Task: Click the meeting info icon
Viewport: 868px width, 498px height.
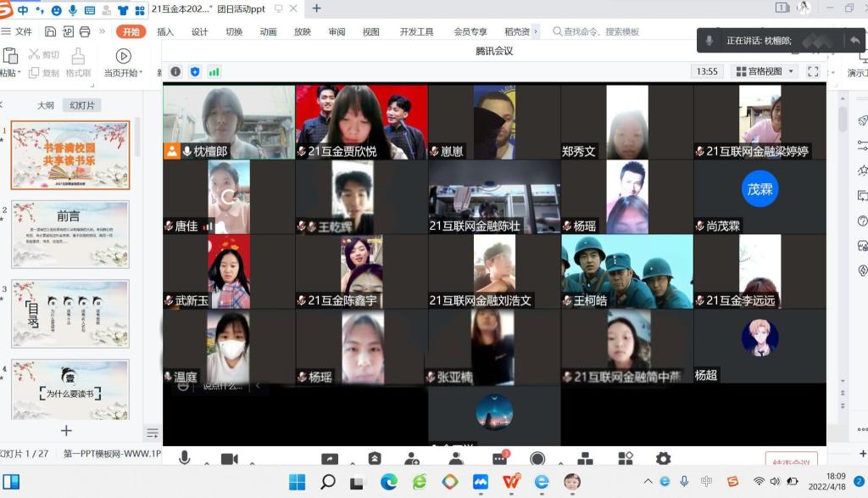Action: click(175, 72)
